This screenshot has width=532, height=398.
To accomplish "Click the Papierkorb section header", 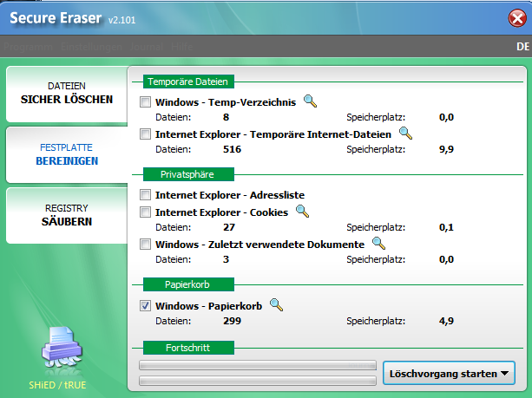I will click(188, 284).
